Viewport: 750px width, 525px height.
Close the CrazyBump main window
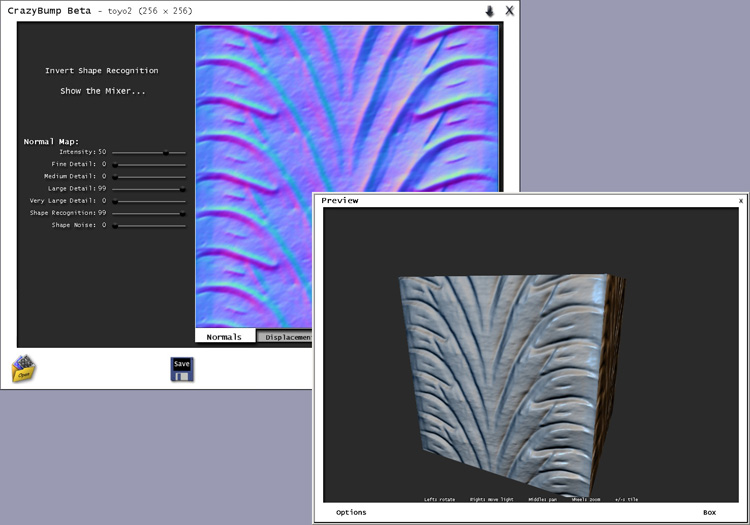[x=509, y=11]
